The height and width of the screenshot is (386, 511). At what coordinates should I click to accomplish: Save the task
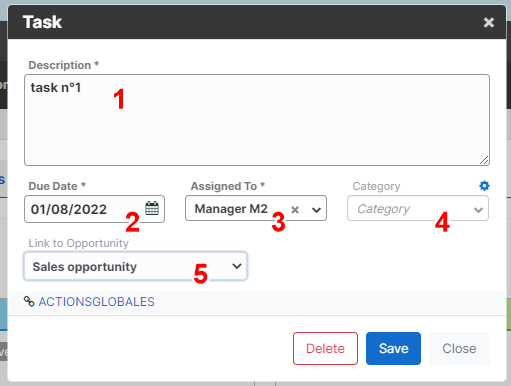tap(393, 348)
